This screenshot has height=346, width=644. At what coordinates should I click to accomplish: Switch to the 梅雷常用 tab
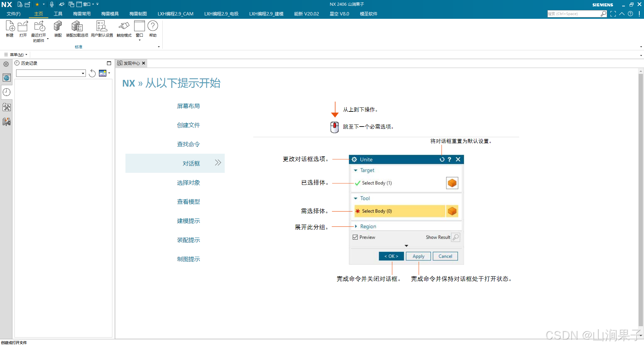click(x=82, y=14)
